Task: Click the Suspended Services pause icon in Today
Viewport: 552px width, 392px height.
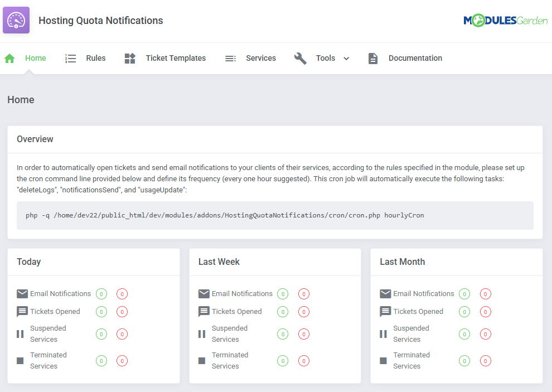Action: (20, 334)
